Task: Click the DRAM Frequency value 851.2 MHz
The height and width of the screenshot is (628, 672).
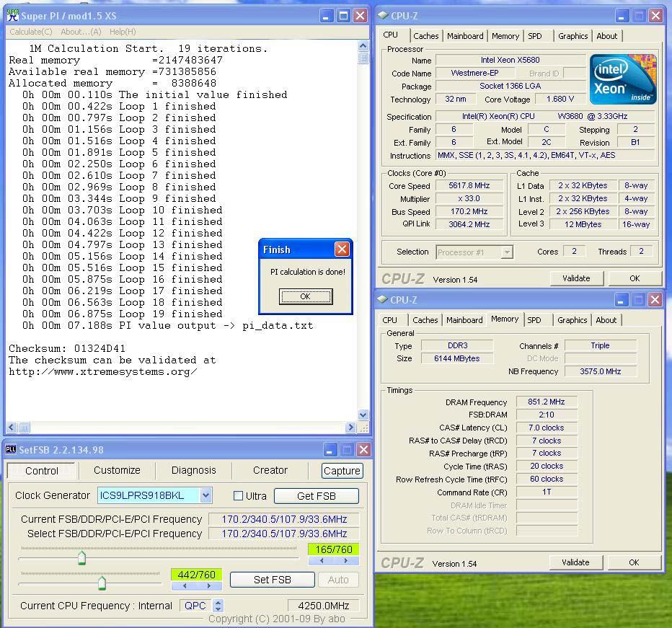Action: point(547,402)
